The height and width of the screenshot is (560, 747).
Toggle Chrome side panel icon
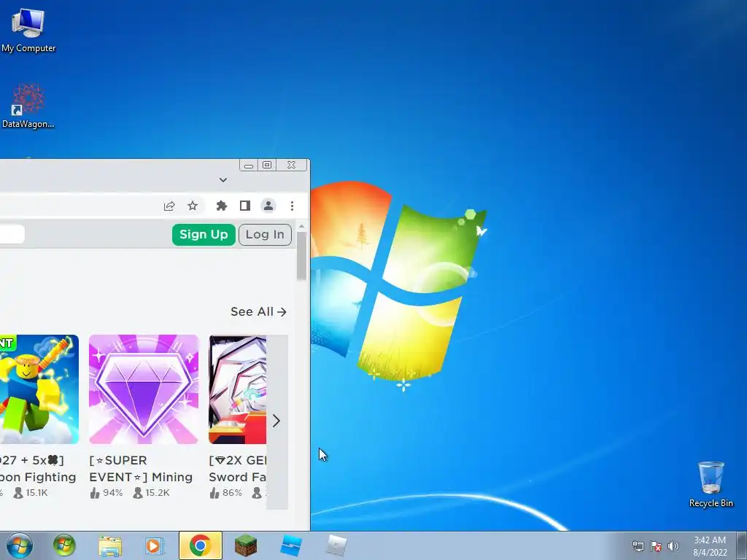[245, 206]
